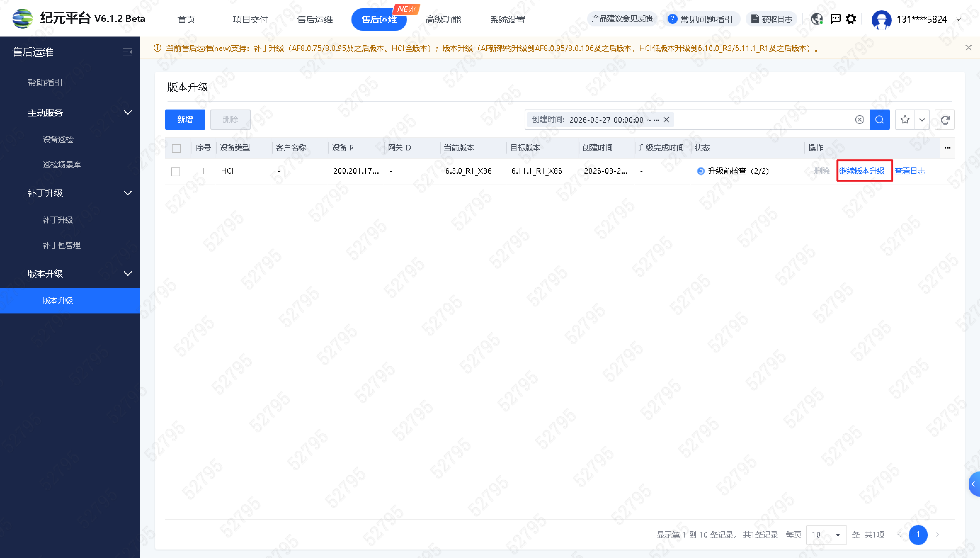Click the globe language icon
The width and height of the screenshot is (980, 558).
817,19
